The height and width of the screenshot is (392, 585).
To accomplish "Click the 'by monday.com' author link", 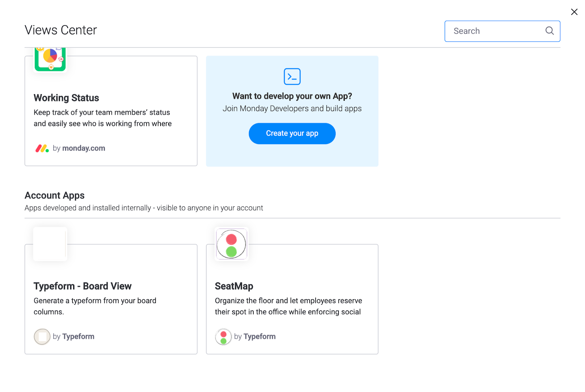I will [x=79, y=148].
